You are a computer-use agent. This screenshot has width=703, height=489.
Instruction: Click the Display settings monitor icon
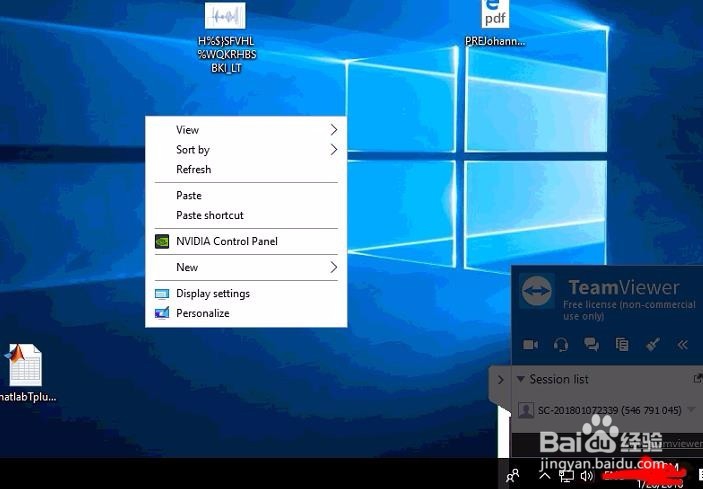tap(162, 294)
